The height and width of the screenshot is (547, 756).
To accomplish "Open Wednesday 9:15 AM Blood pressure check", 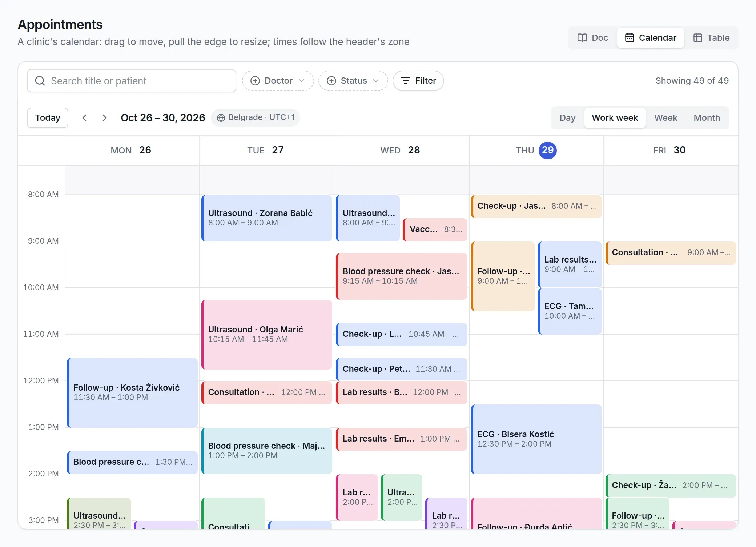I will [x=402, y=276].
